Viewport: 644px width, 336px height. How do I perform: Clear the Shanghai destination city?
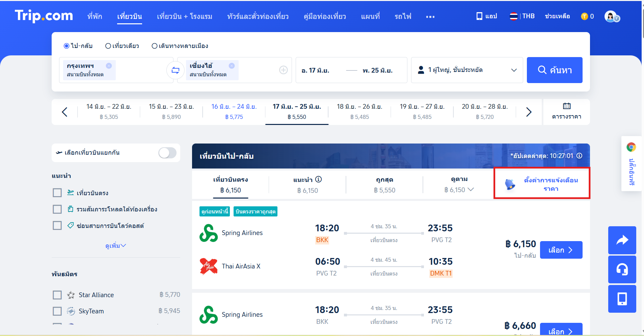232,66
